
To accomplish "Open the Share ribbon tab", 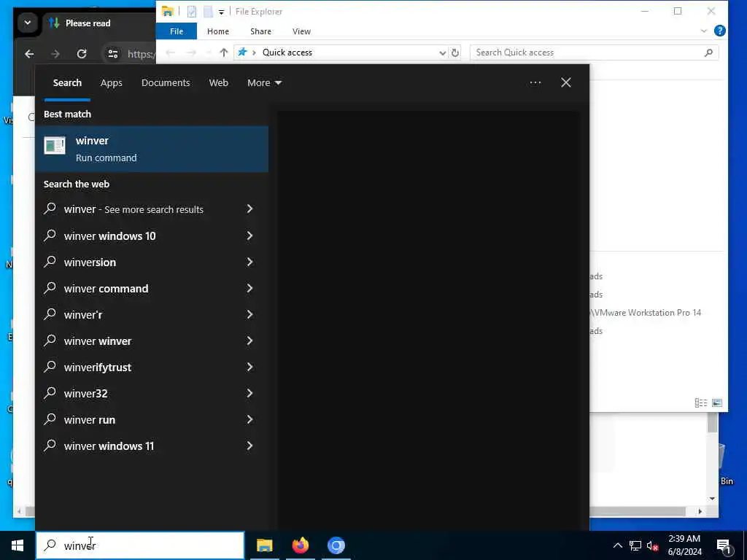I will pyautogui.click(x=260, y=31).
